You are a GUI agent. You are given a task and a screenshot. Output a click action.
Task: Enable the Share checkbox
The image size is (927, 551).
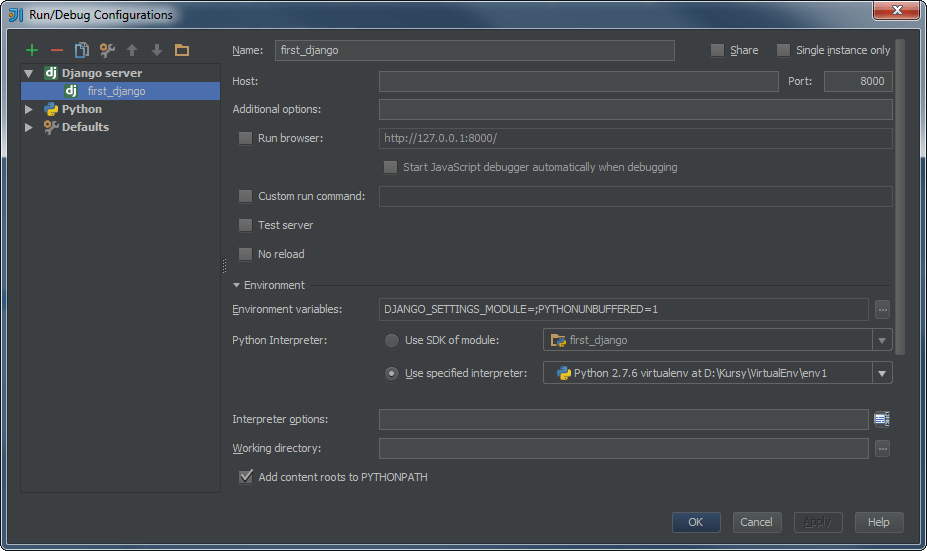coord(717,50)
